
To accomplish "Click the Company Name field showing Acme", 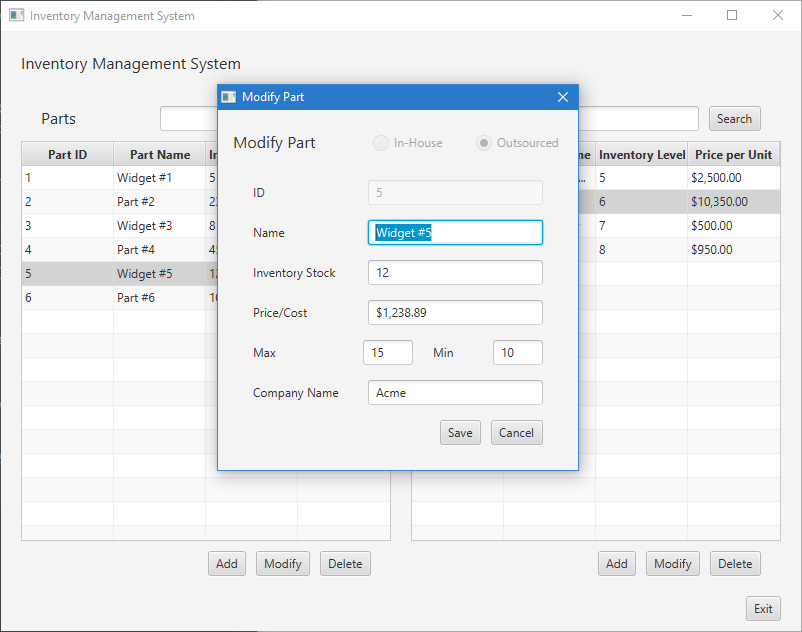I will [455, 392].
